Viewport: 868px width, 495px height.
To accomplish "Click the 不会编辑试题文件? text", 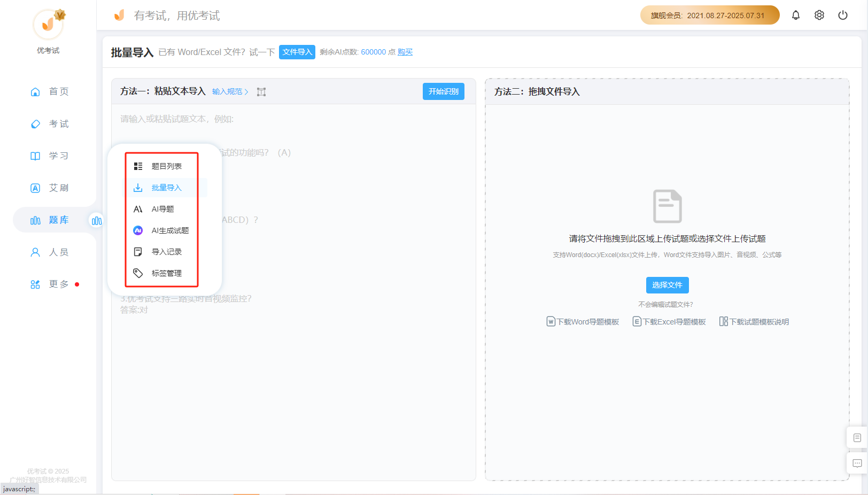I will coord(665,305).
